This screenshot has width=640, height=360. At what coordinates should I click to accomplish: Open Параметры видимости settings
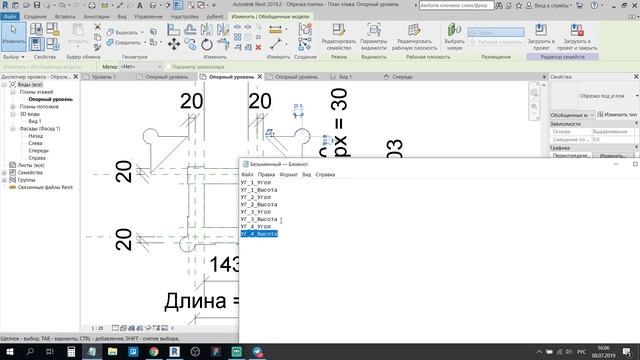click(373, 37)
